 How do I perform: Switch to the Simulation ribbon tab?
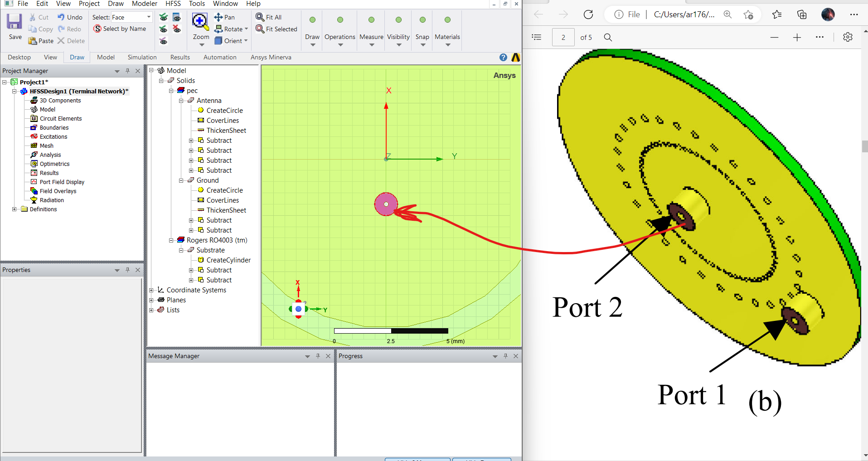coord(142,58)
